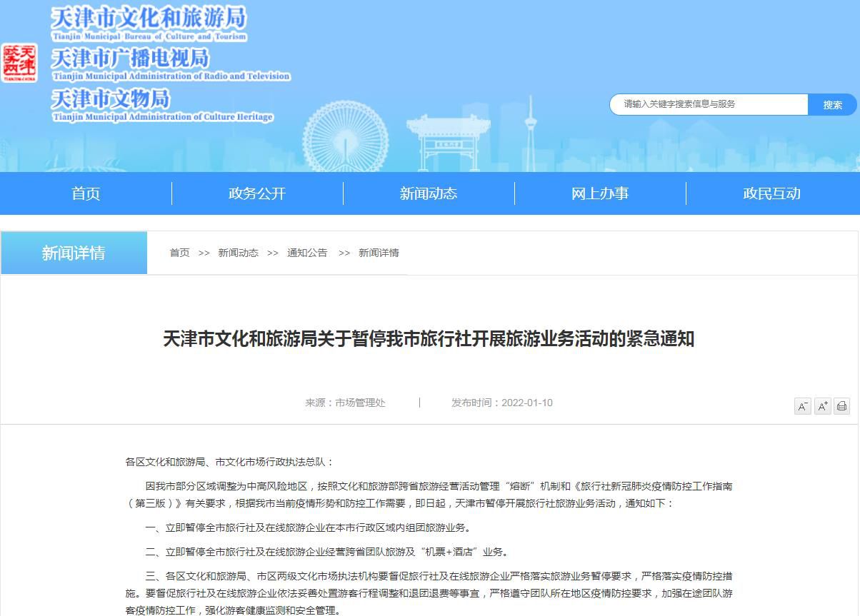Click the increase font size icon
Screen dimensions: 860x616
[x=822, y=405]
